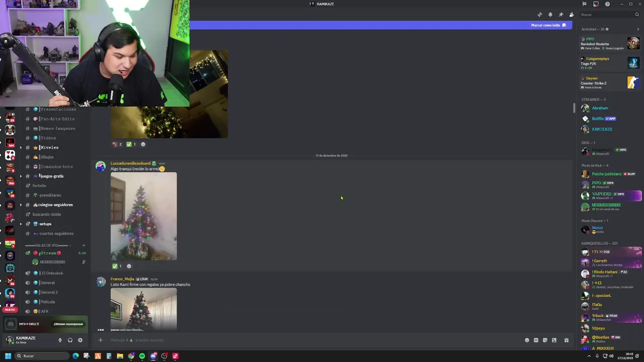Open the premilitares channel

coord(54,195)
